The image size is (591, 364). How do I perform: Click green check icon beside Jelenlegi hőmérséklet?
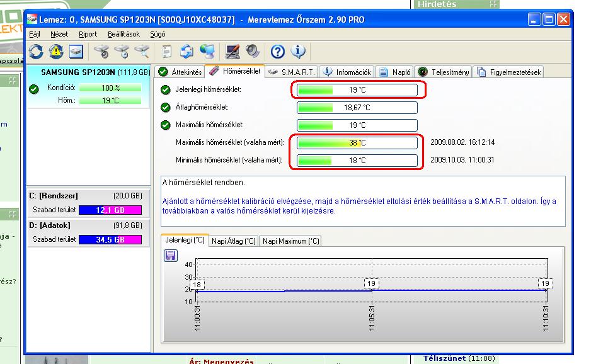pos(166,89)
